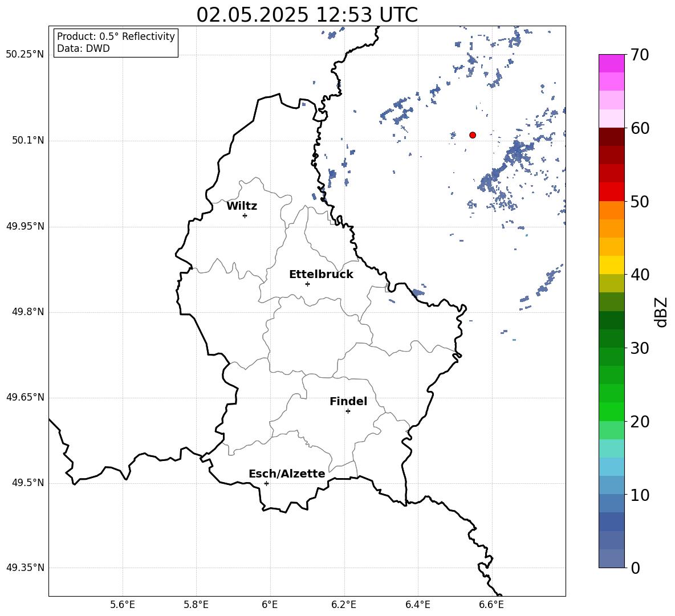Viewport: 675px width, 616px height.
Task: Click the Esch/Alzette station cross marker
Action: point(266,483)
